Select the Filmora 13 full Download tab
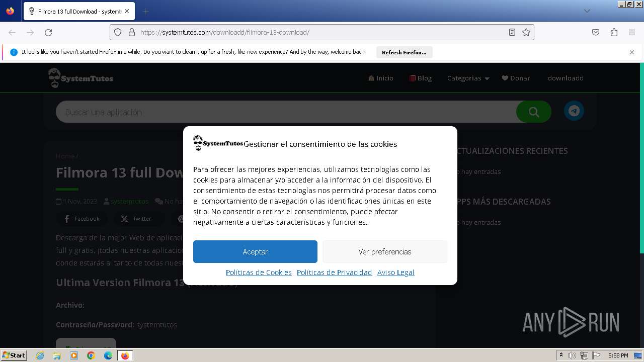The width and height of the screenshot is (644, 362). pyautogui.click(x=79, y=11)
